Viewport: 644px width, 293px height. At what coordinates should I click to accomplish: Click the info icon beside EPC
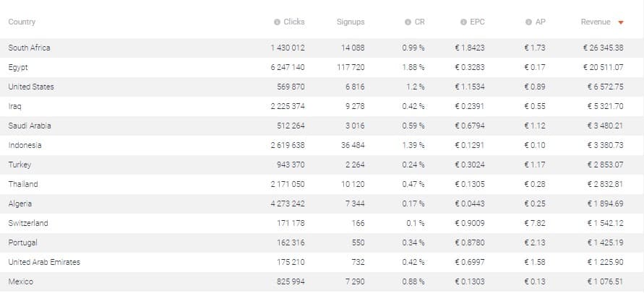(463, 22)
